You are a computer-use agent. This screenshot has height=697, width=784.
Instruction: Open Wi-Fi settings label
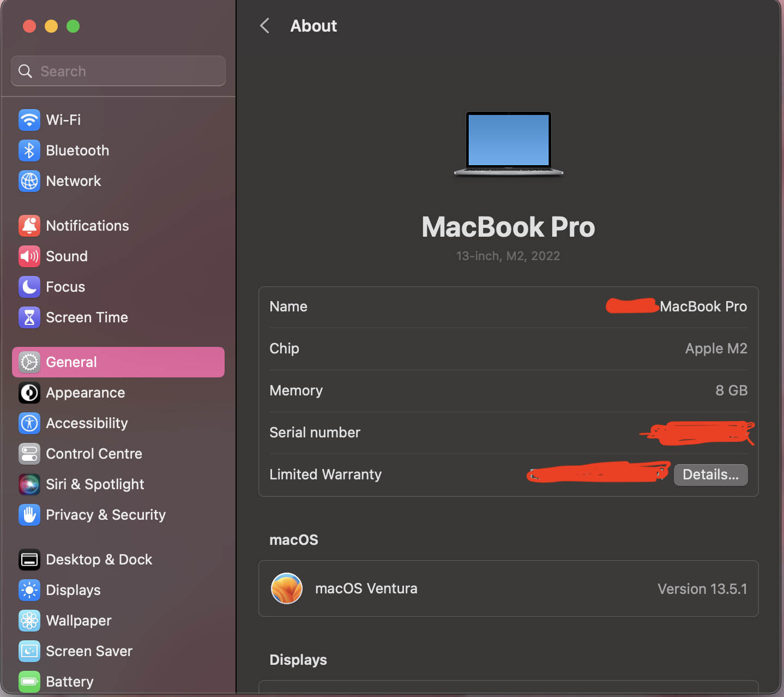click(x=63, y=120)
